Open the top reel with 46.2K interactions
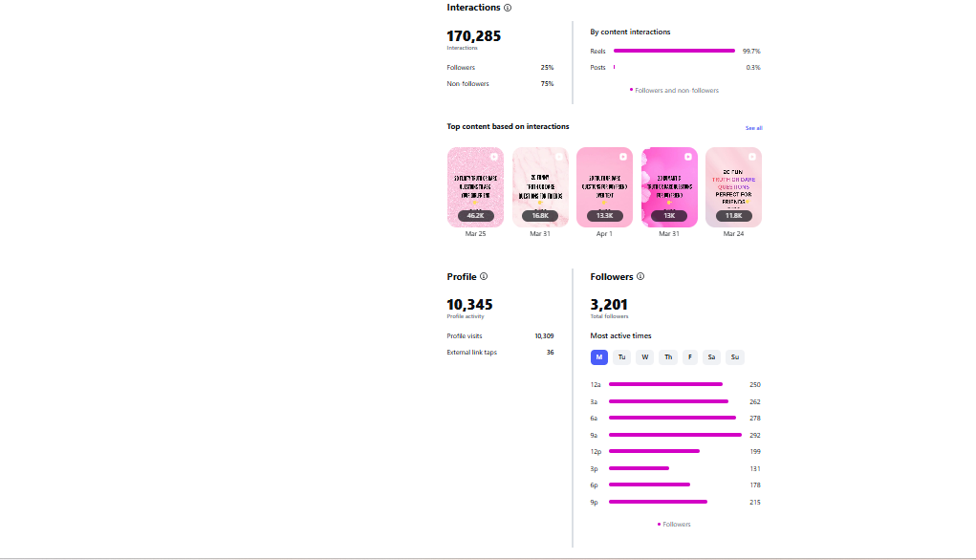 tap(475, 187)
